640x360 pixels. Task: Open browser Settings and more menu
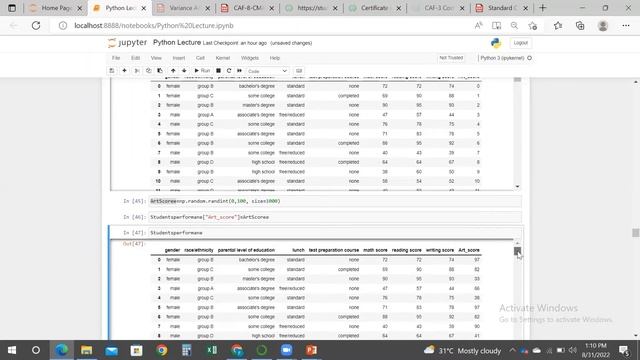(x=626, y=25)
